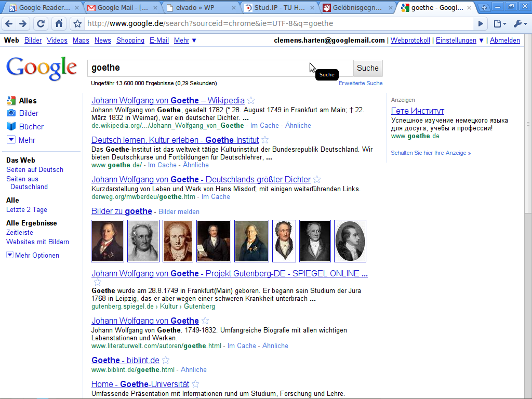
Task: Open News in top navigation
Action: pos(103,40)
